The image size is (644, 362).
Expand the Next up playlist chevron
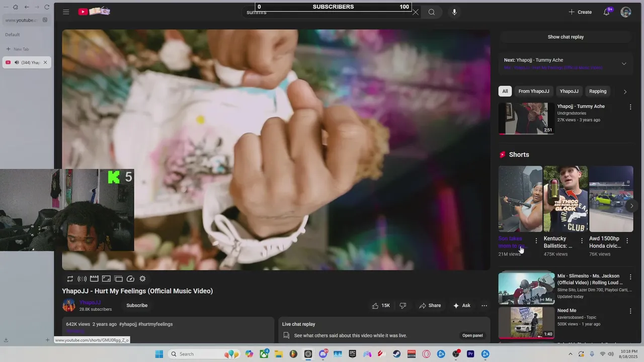(x=624, y=64)
